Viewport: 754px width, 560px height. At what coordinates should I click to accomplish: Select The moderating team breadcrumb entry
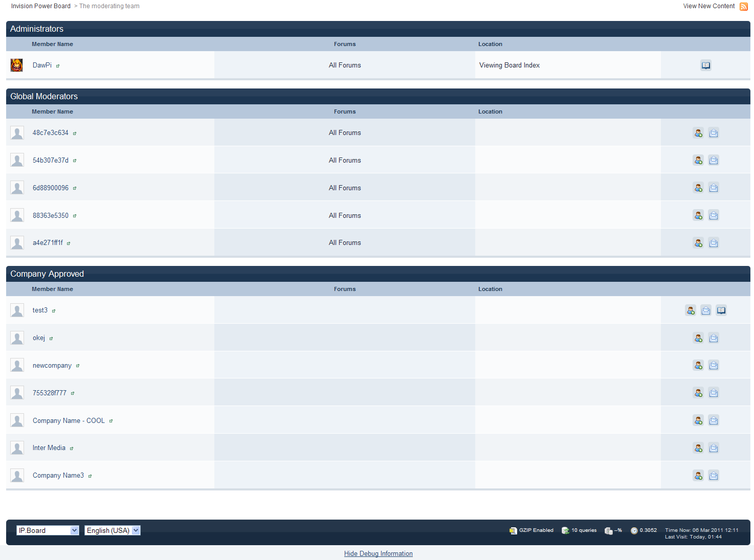click(109, 6)
